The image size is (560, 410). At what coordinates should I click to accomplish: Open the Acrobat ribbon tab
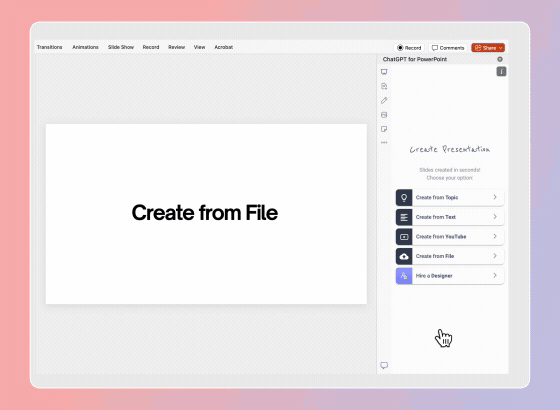point(224,47)
